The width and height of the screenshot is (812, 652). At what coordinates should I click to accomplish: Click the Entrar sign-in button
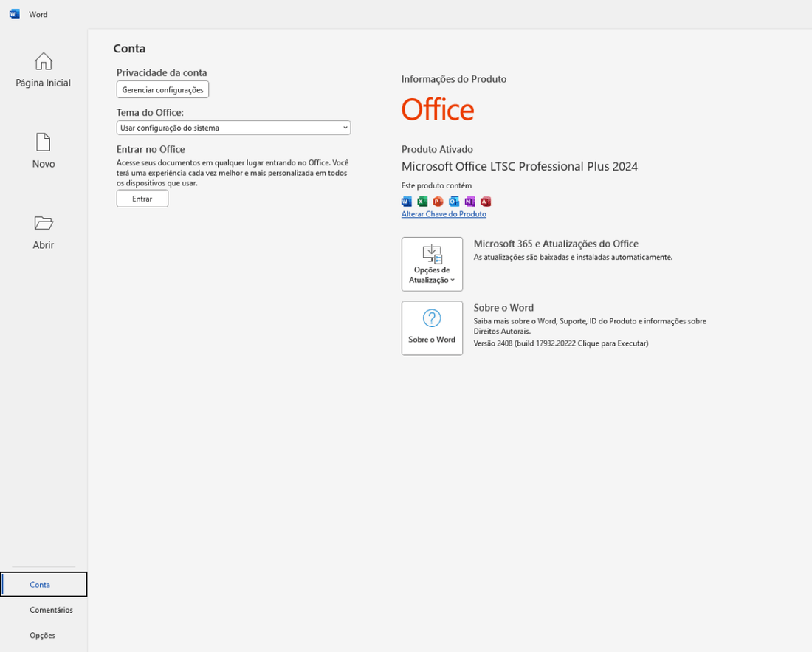(142, 199)
